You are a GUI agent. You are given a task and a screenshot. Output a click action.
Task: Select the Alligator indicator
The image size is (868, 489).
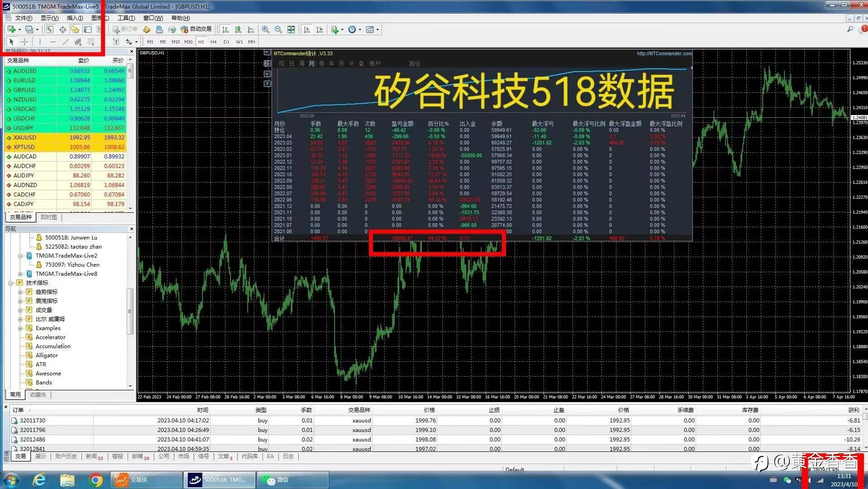47,355
